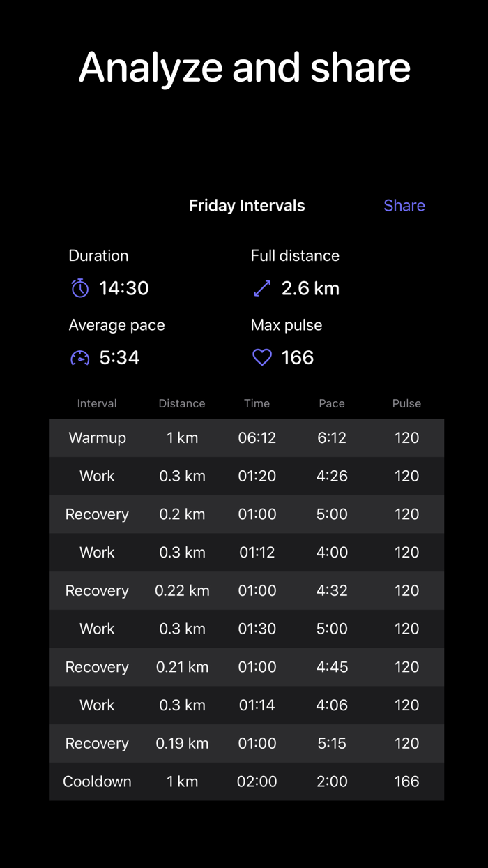Click the 2.6 km Full distance value

coord(310,288)
